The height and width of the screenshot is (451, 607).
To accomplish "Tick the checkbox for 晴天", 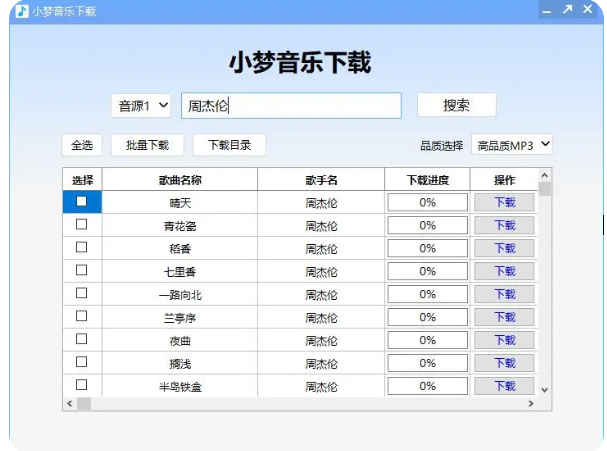I will [x=82, y=201].
